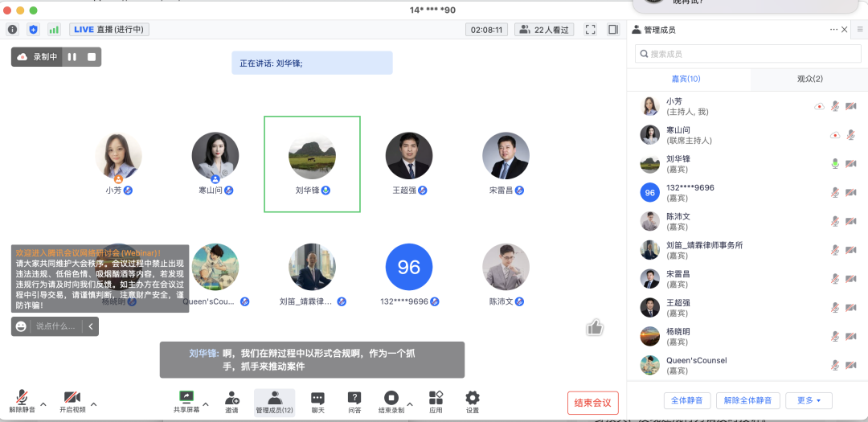Click the thumbs-up reaction icon
The image size is (868, 422).
pyautogui.click(x=595, y=327)
